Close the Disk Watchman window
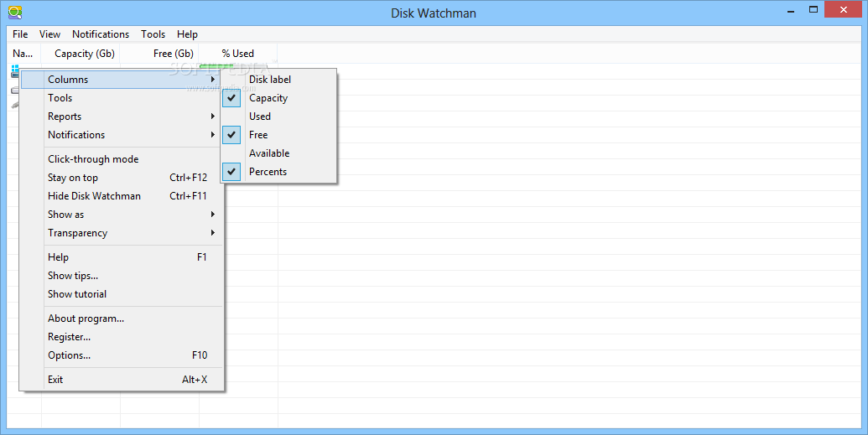This screenshot has width=868, height=435. tap(843, 10)
